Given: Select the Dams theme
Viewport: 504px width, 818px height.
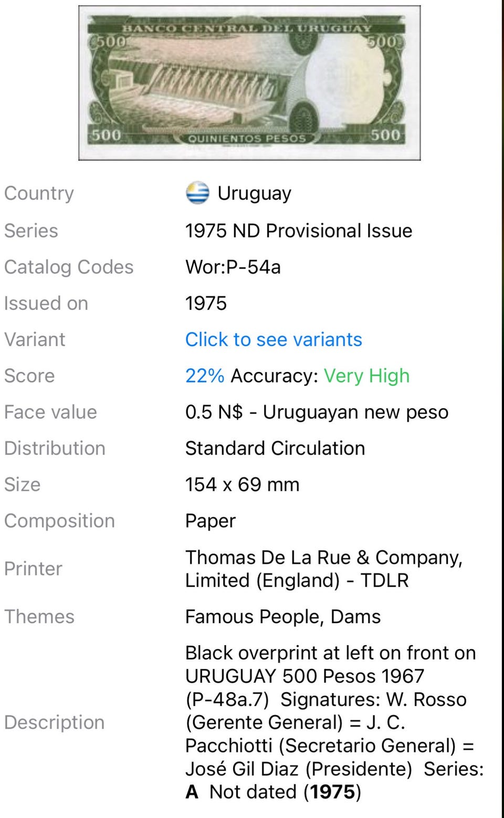Looking at the screenshot, I should [x=355, y=616].
